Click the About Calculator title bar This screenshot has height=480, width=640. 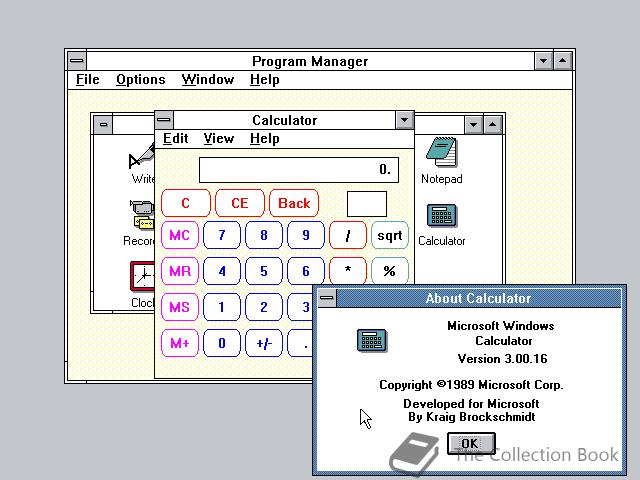point(478,298)
